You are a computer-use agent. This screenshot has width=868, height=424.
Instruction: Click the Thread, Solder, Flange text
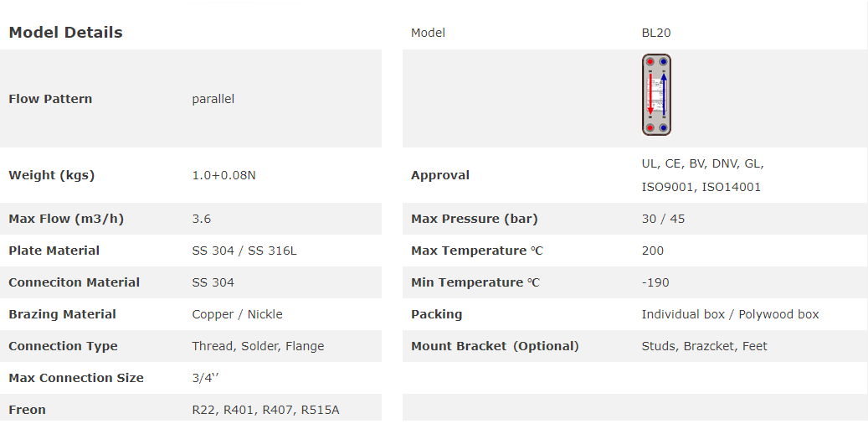pos(258,346)
